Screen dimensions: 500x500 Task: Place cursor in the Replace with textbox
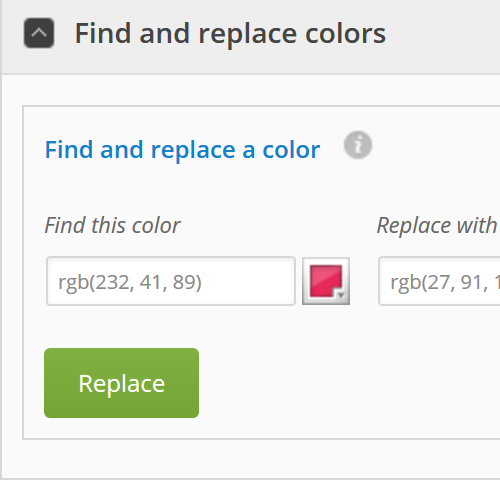coord(439,281)
